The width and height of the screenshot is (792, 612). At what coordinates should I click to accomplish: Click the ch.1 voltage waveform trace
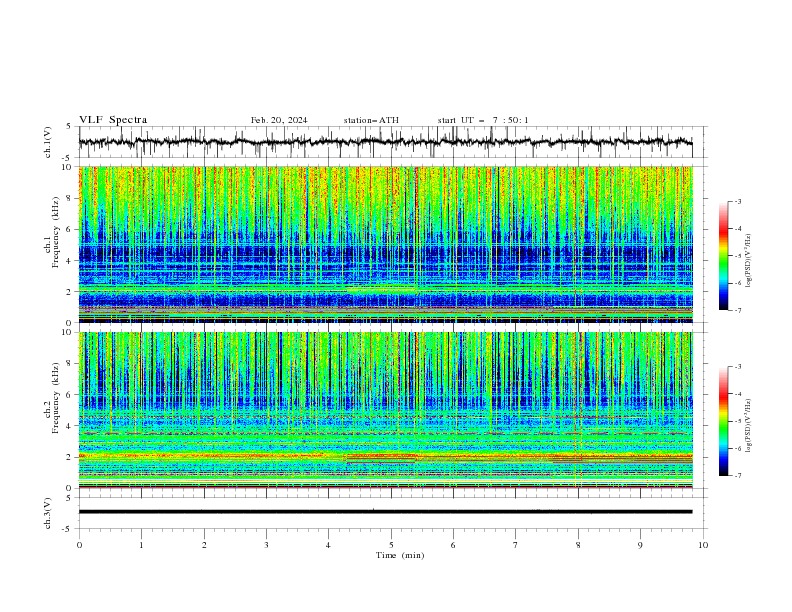pos(385,142)
